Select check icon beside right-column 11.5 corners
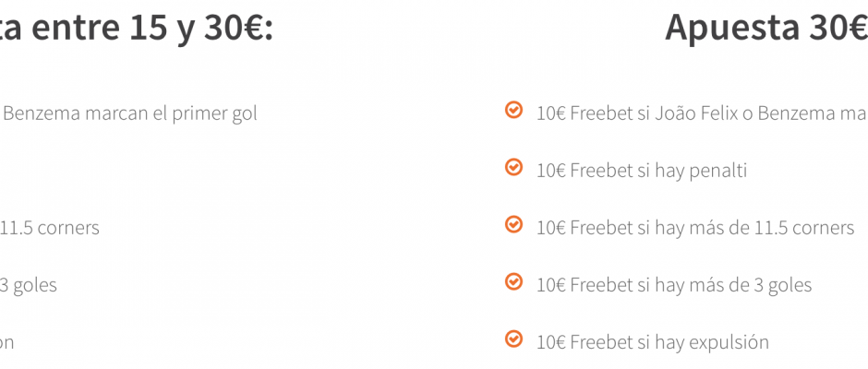Image resolution: width=868 pixels, height=369 pixels. click(513, 224)
